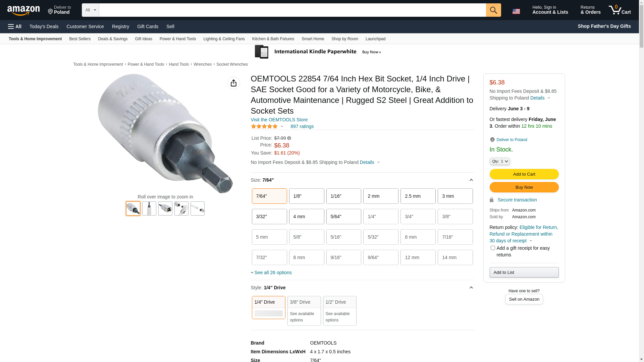Screen dimensions: 644x362
Task: Click the list price info icon
Action: pos(289,138)
